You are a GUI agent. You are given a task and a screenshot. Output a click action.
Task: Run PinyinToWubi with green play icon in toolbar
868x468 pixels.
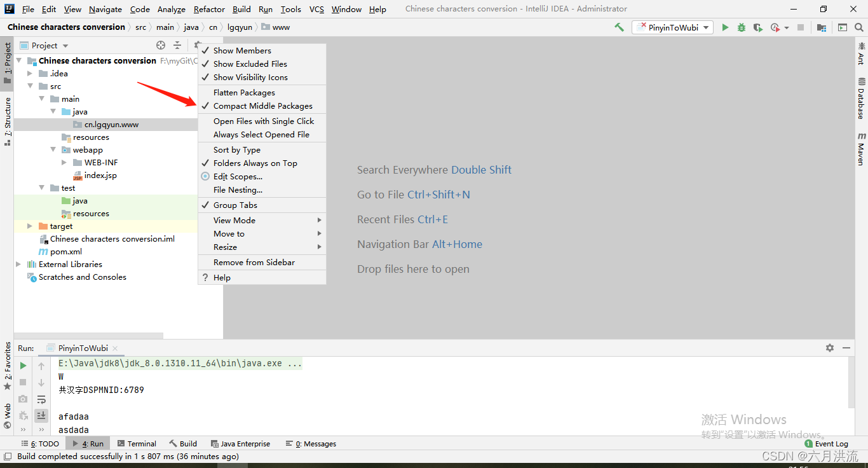(x=725, y=27)
